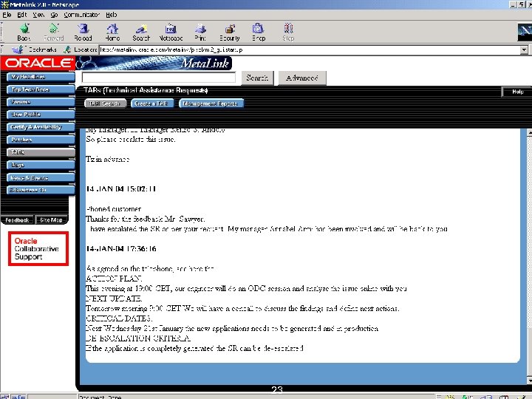
Task: Click the Oracle logo
Action: [x=38, y=63]
